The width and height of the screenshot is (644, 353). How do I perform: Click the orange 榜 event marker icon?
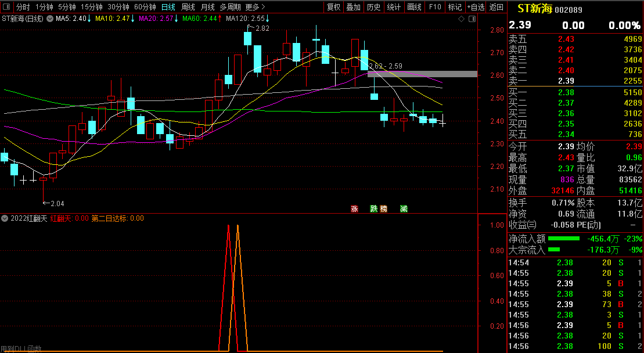tap(383, 209)
